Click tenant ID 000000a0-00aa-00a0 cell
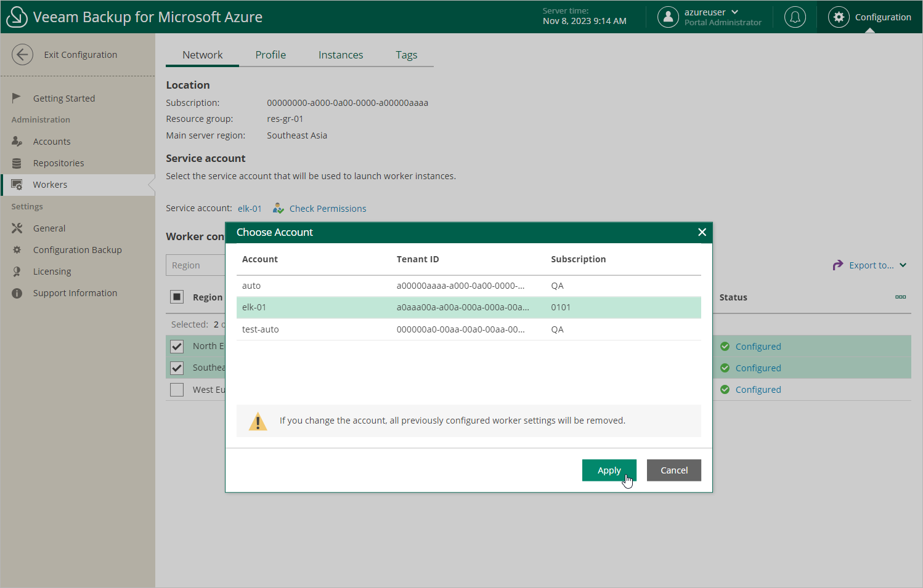This screenshot has width=923, height=588. click(x=460, y=329)
